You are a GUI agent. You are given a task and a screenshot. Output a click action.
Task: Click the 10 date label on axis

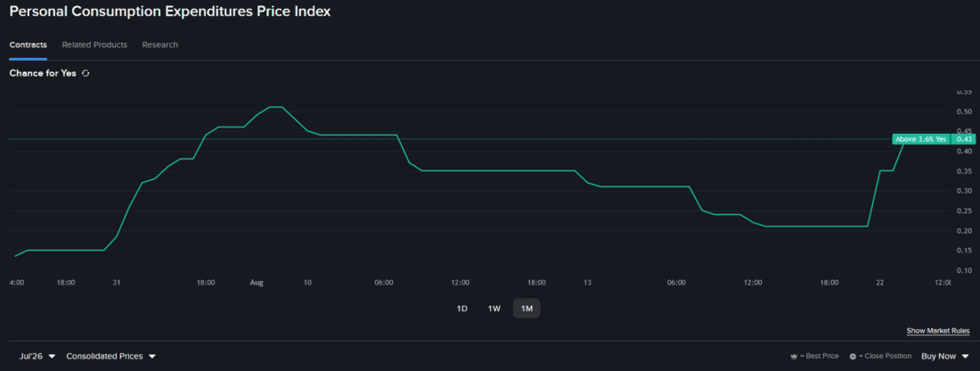tap(307, 283)
